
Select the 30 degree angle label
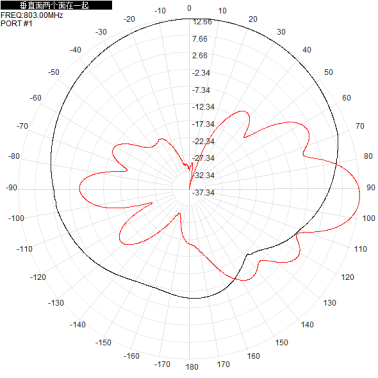click(x=281, y=32)
